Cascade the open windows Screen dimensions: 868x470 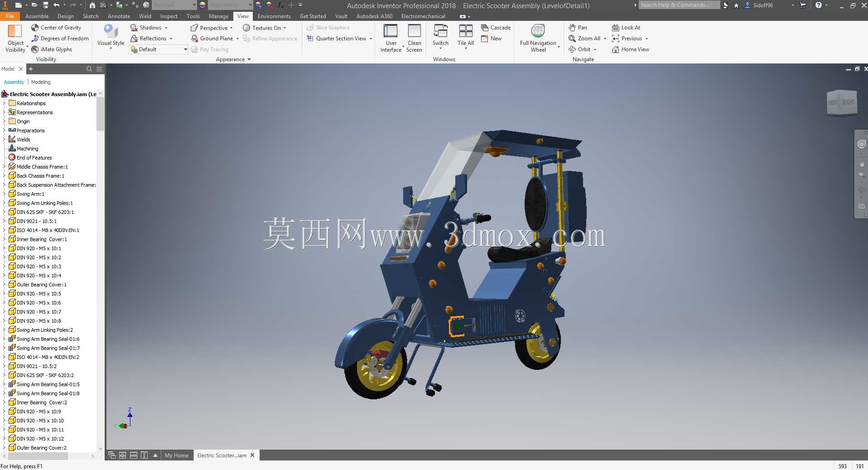coord(496,28)
